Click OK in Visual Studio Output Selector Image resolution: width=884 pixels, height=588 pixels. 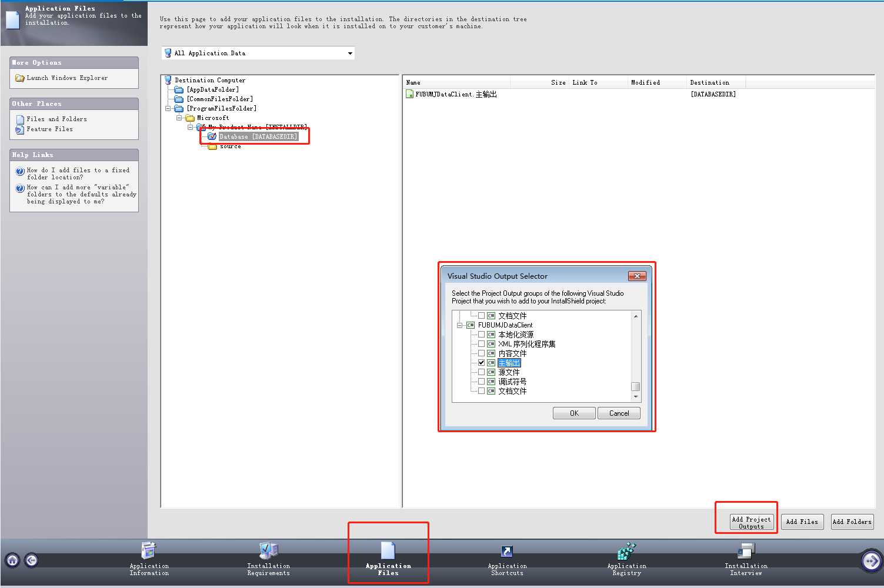tap(574, 413)
